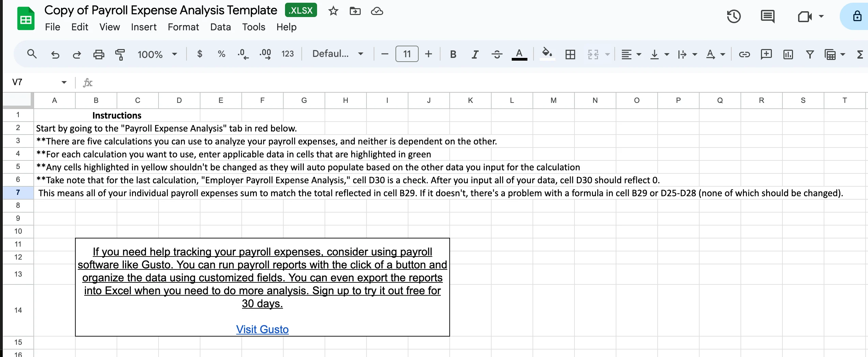Open the fill color picker
Viewport: 868px width, 357px height.
pos(547,54)
